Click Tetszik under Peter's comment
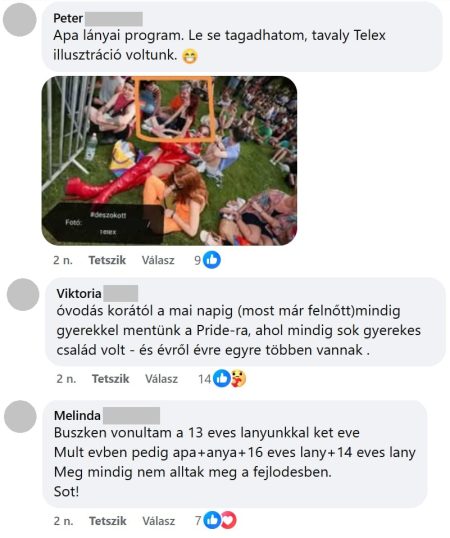This screenshot has height=538, width=450. pos(107,260)
